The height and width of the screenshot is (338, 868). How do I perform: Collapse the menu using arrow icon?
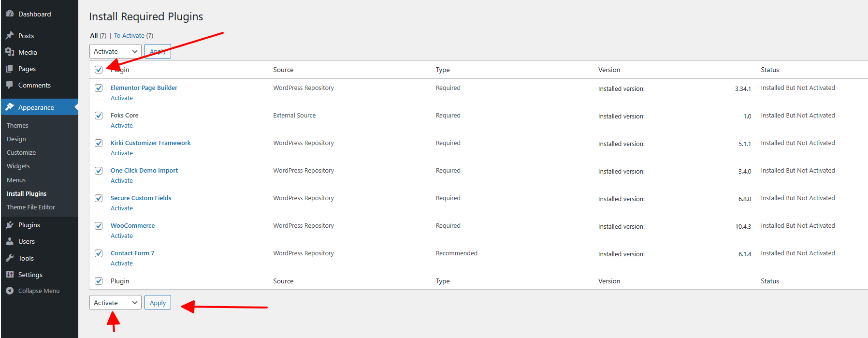coord(10,291)
